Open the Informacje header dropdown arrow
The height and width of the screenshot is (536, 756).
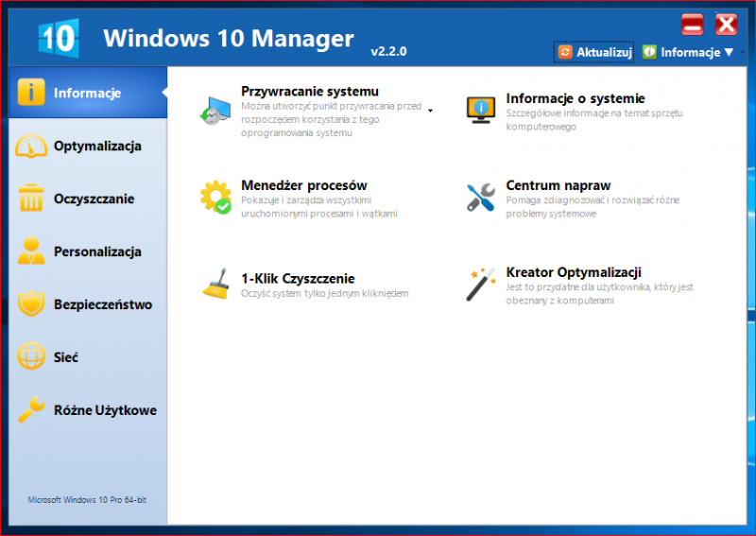click(729, 52)
